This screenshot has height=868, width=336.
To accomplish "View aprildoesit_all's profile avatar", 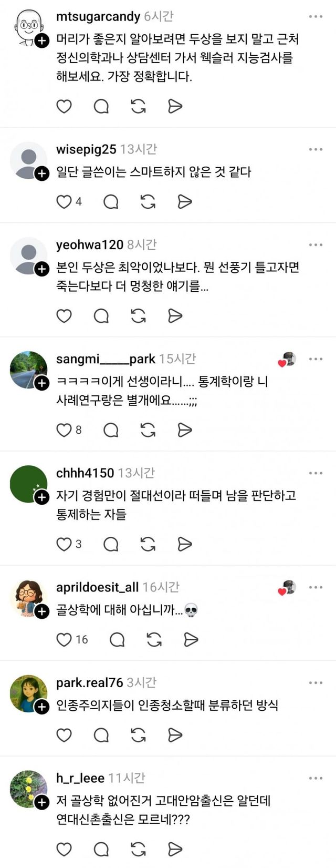I will pyautogui.click(x=27, y=597).
